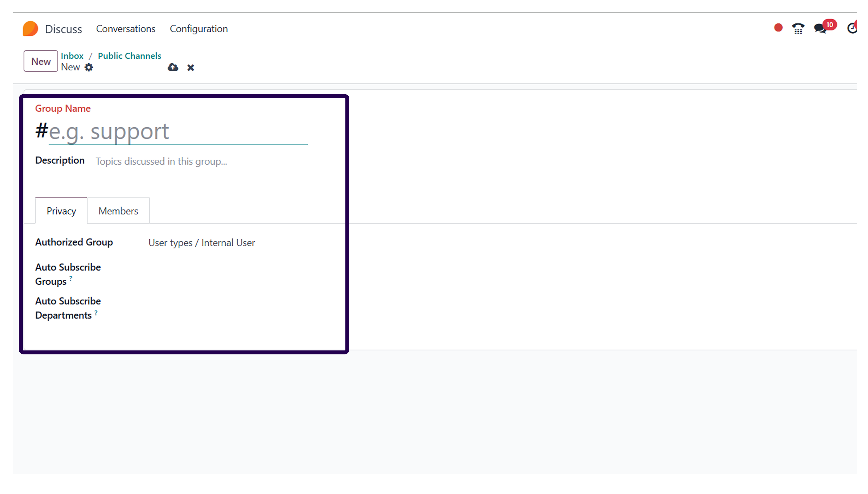Click the New record title text
868x494 pixels.
pyautogui.click(x=70, y=67)
